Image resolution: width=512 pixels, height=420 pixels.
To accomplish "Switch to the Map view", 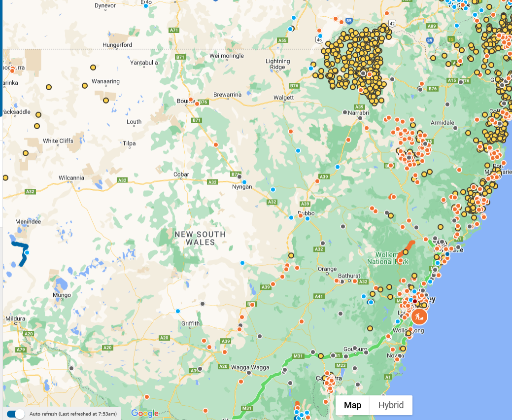I will (x=352, y=405).
